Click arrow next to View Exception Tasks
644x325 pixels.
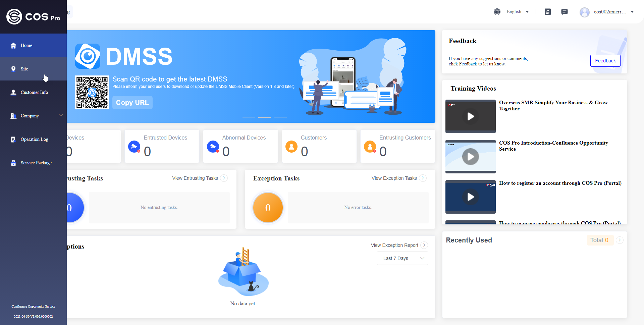point(423,178)
